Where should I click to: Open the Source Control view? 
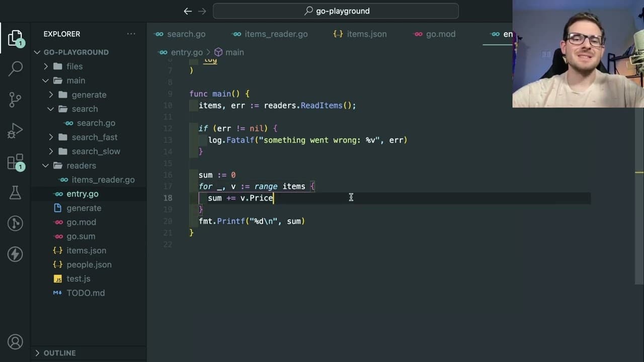coord(15,100)
